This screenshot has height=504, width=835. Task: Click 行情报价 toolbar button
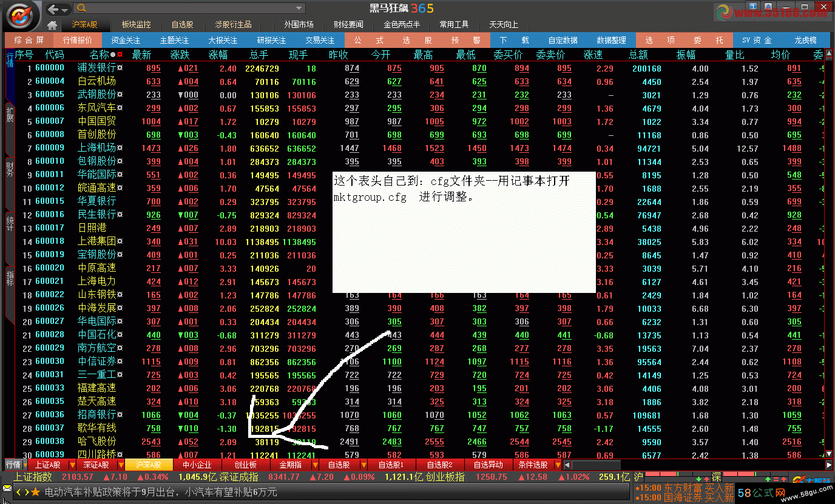(78, 40)
